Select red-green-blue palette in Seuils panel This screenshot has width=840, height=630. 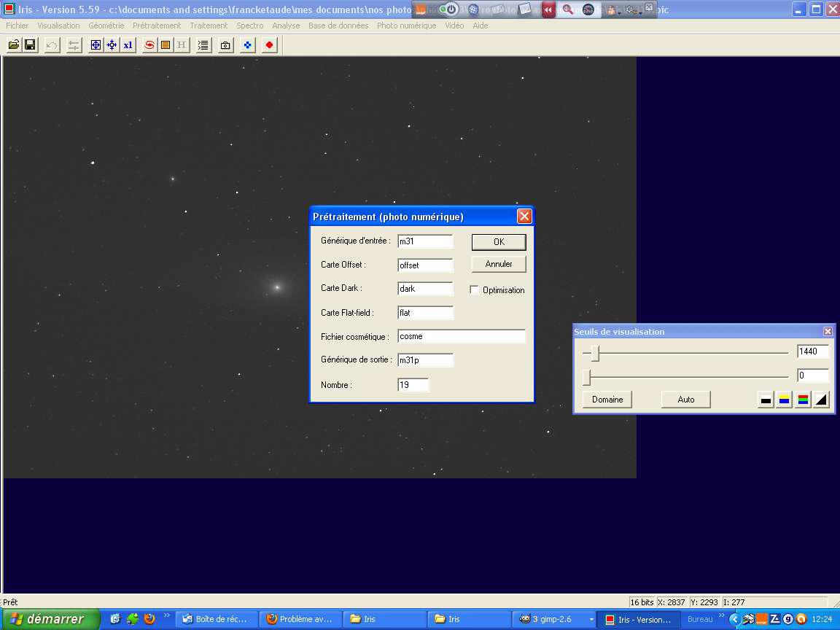coord(803,399)
